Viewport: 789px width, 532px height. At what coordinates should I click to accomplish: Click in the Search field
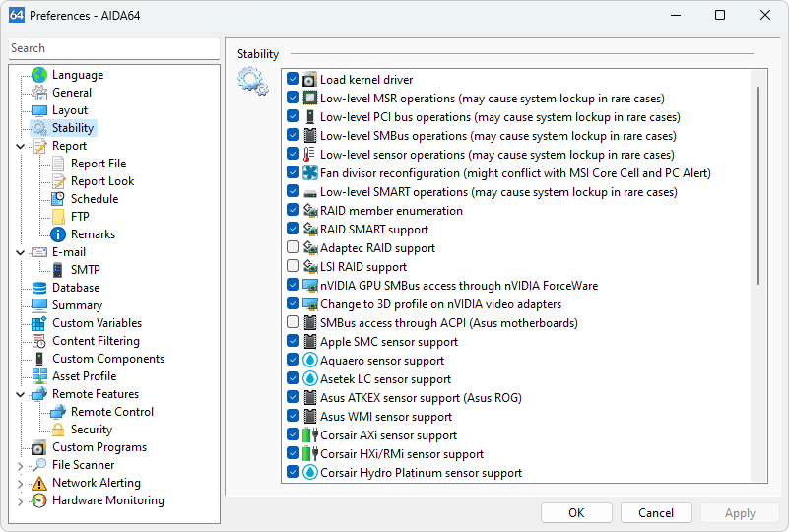coord(114,48)
